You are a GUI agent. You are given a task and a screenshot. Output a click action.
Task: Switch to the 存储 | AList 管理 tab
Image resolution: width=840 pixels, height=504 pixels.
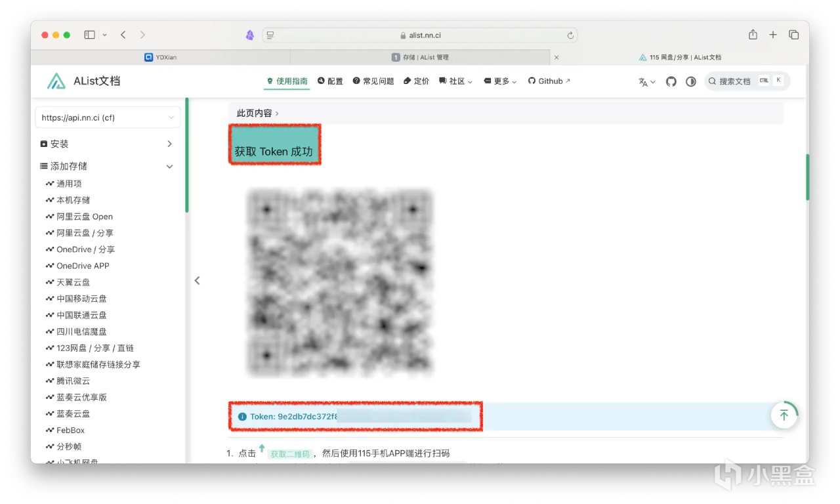[x=420, y=57]
